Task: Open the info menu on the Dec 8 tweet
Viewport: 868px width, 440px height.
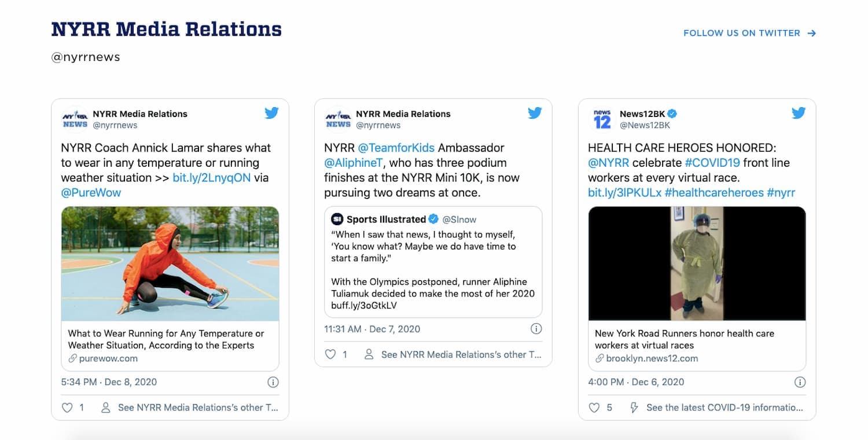Action: [273, 382]
